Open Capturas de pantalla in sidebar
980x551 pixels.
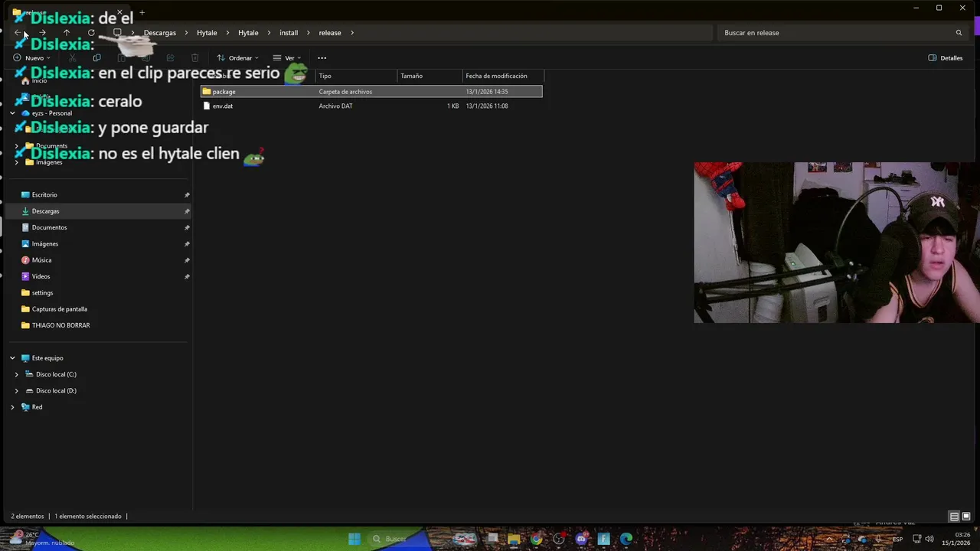(59, 309)
